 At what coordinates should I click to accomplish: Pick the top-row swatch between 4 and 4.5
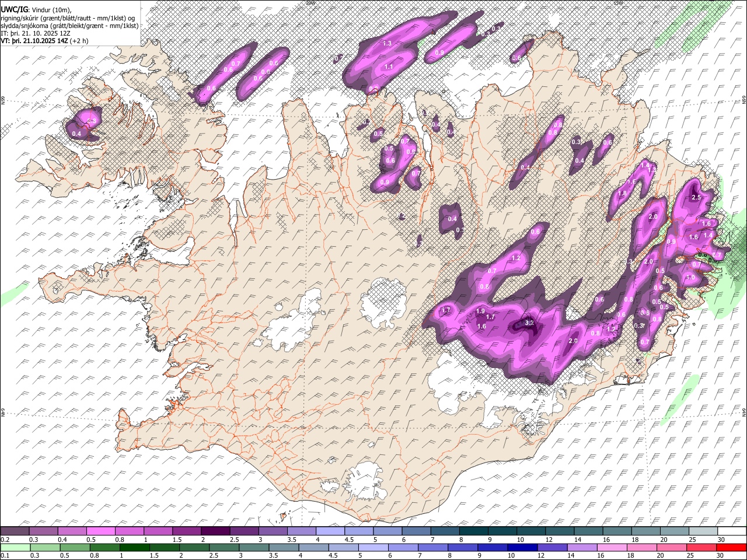tap(330, 531)
